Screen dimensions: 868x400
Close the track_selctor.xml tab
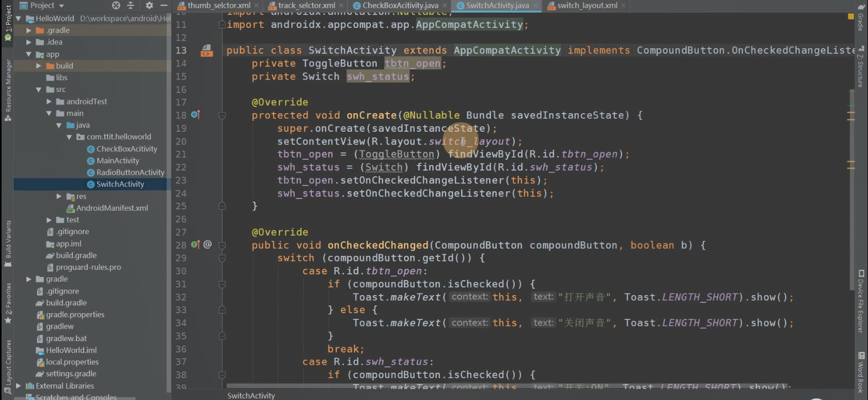[x=341, y=5]
